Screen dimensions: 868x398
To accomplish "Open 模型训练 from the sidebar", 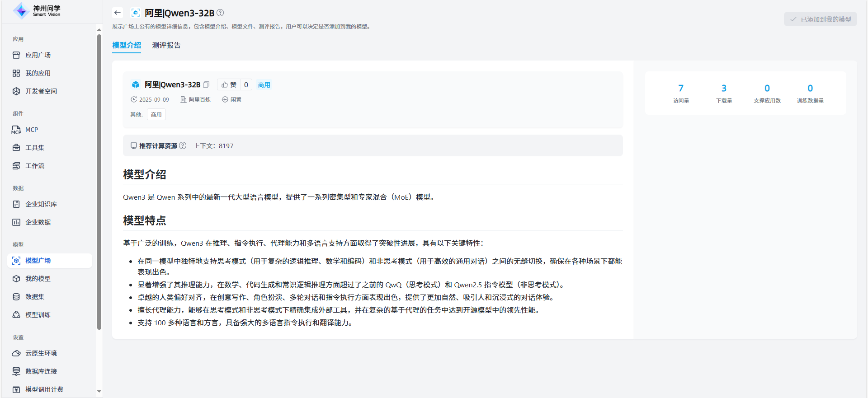I will 38,315.
